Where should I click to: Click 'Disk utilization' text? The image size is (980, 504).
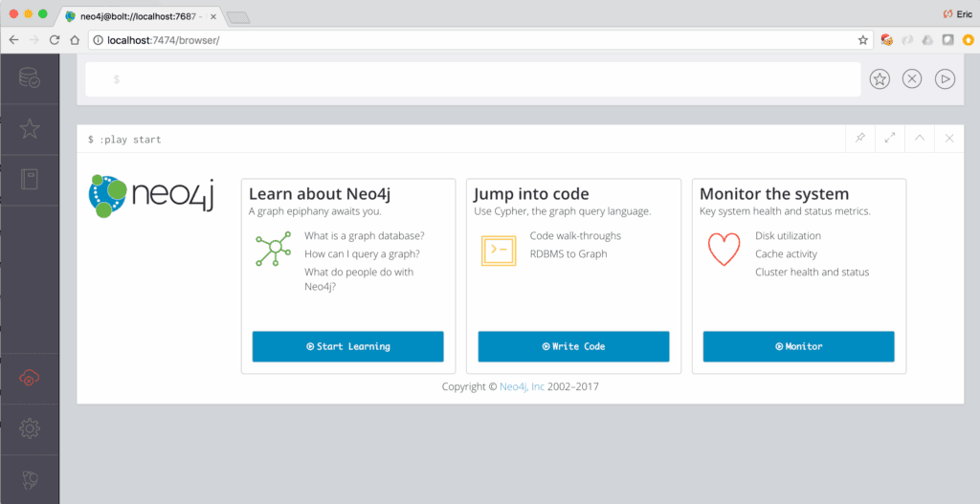(788, 235)
